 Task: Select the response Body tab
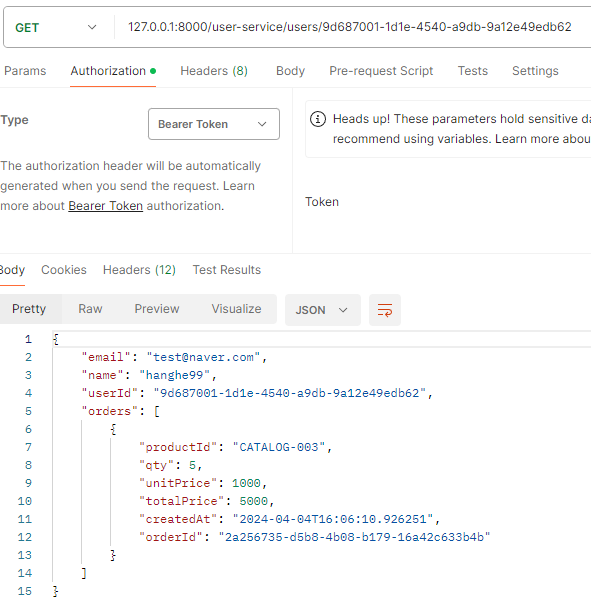[x=12, y=270]
